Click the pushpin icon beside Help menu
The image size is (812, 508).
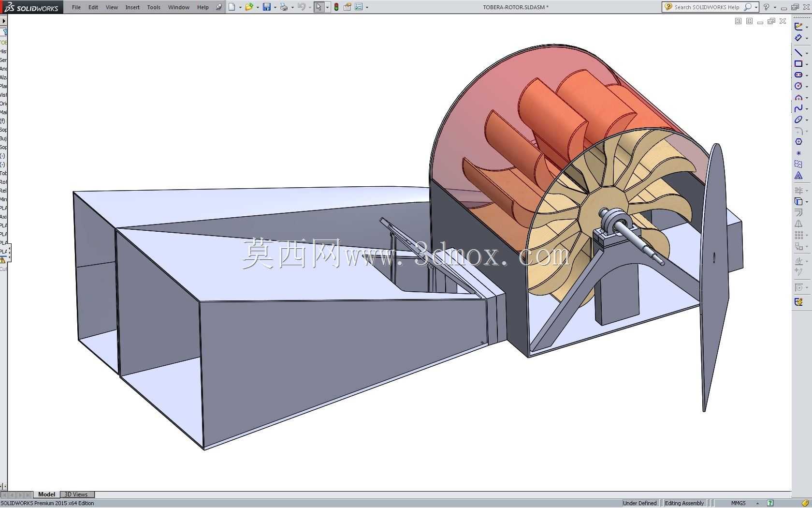[219, 7]
